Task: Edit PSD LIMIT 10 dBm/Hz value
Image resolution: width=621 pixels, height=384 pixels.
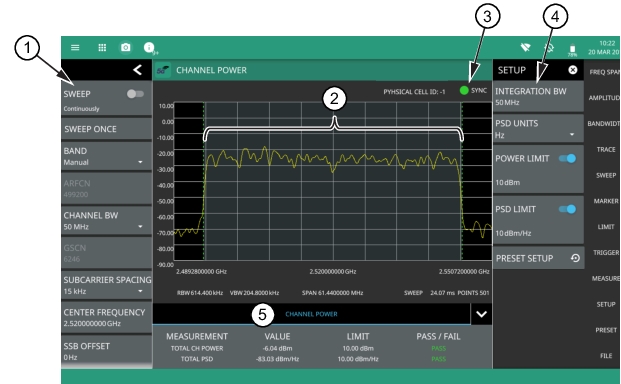Action: click(513, 233)
